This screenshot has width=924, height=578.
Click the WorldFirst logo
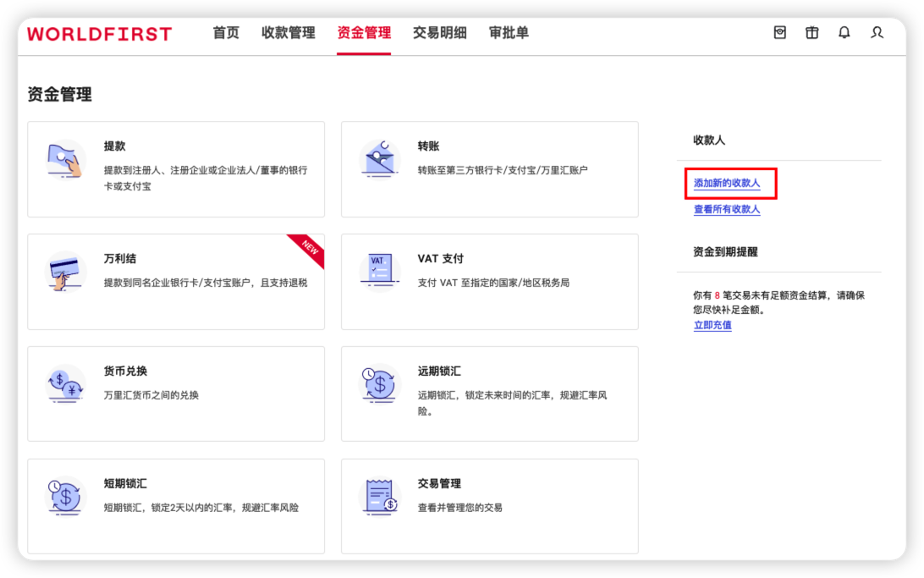[x=99, y=34]
